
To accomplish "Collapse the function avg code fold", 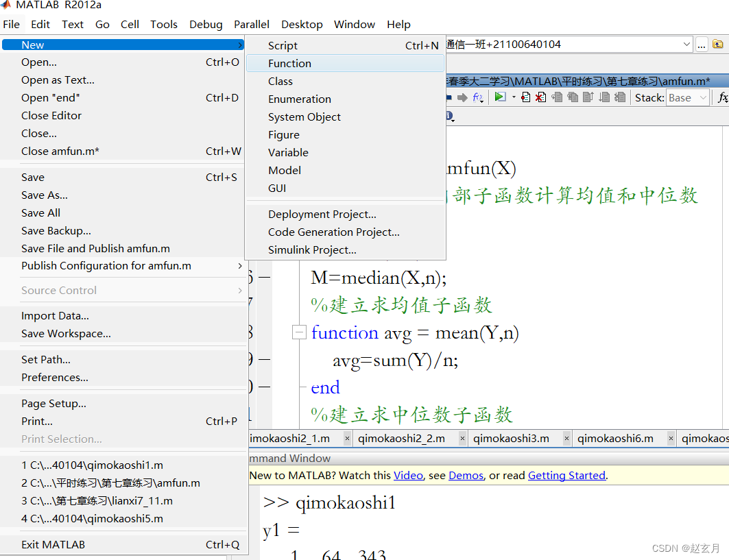I will click(298, 332).
